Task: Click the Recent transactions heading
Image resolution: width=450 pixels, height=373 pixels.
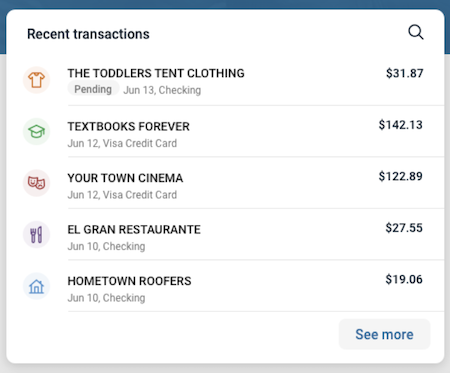Action: (88, 34)
